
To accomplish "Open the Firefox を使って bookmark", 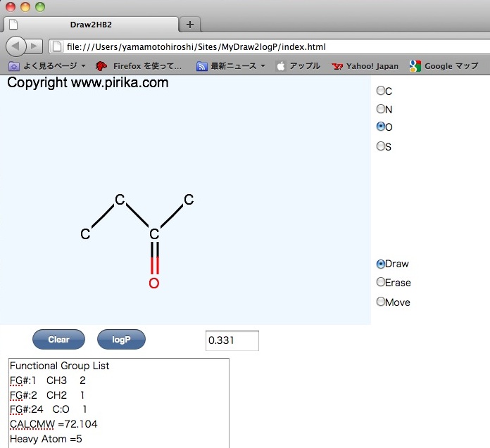I will pos(139,66).
